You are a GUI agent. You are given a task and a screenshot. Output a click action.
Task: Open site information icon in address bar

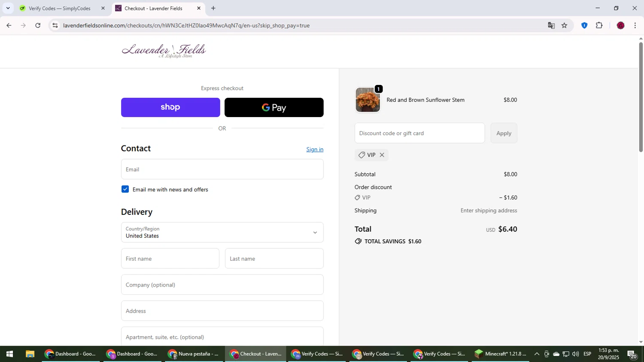pos(55,26)
